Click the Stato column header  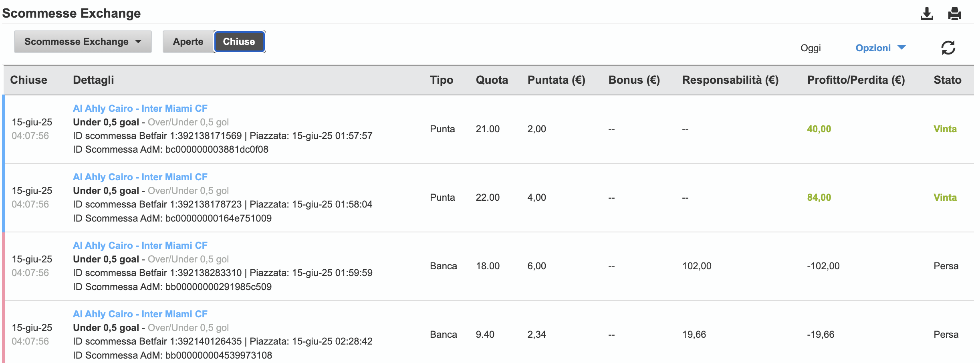pyautogui.click(x=947, y=80)
